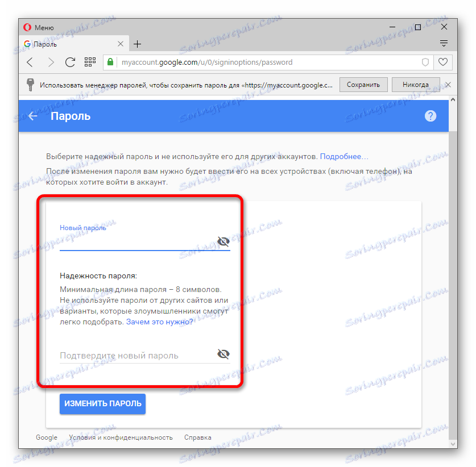The height and width of the screenshot is (467, 476).
Task: Open a new tab with plus icon
Action: pos(137,44)
